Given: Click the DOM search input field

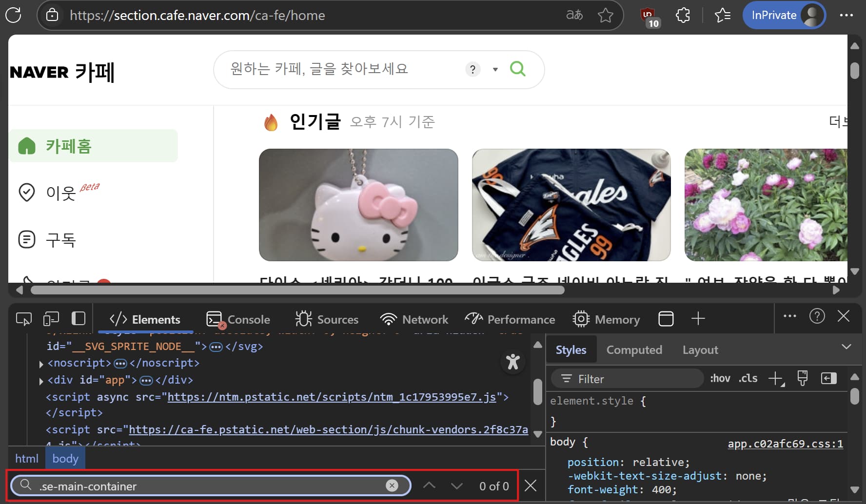Looking at the screenshot, I should pyautogui.click(x=210, y=486).
